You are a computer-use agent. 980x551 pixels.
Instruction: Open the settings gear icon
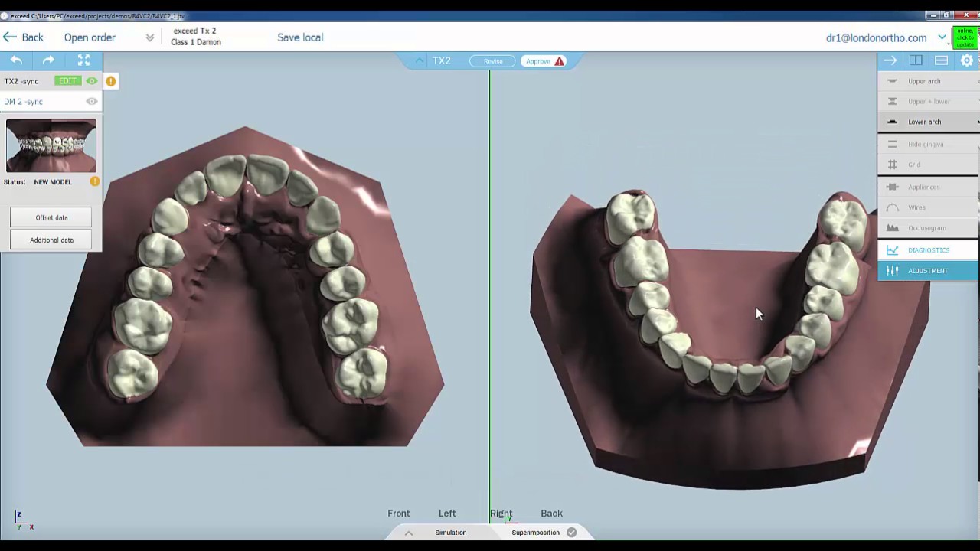(967, 60)
